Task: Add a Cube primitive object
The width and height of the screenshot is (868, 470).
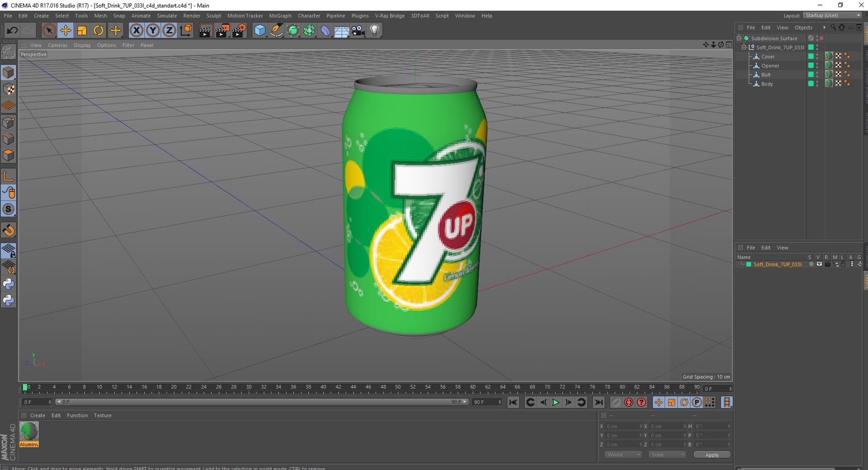Action: (260, 30)
